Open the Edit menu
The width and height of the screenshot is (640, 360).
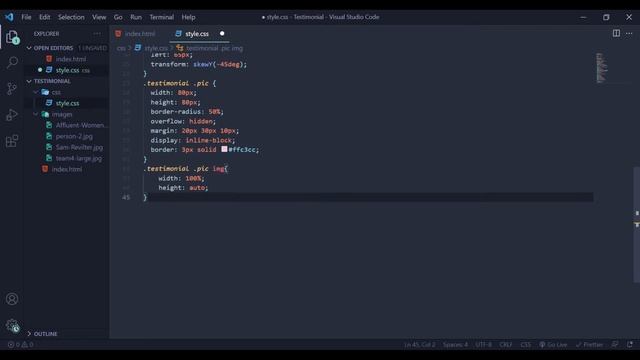click(x=44, y=17)
